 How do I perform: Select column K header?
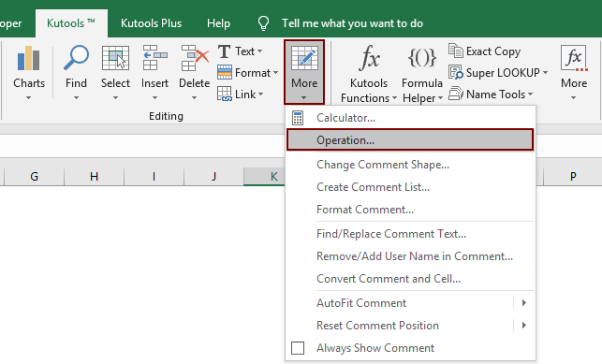coord(265,177)
